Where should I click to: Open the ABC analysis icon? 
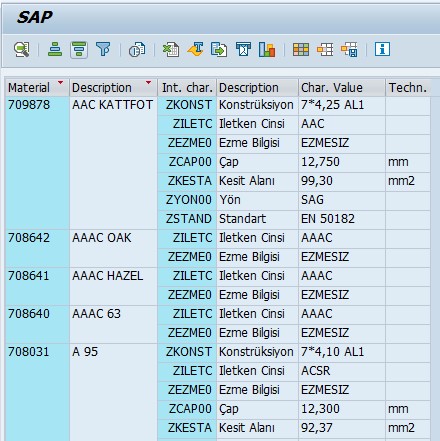[x=243, y=50]
